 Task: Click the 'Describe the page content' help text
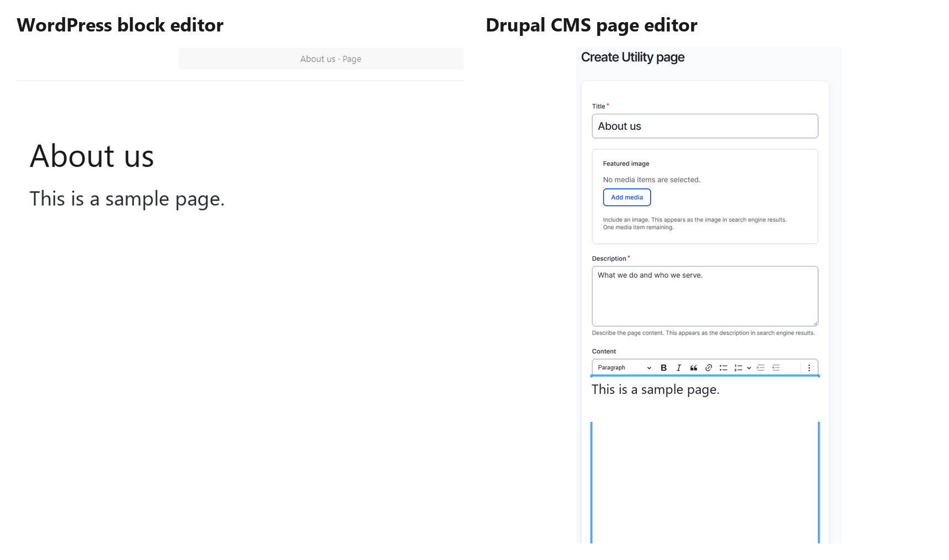[703, 333]
